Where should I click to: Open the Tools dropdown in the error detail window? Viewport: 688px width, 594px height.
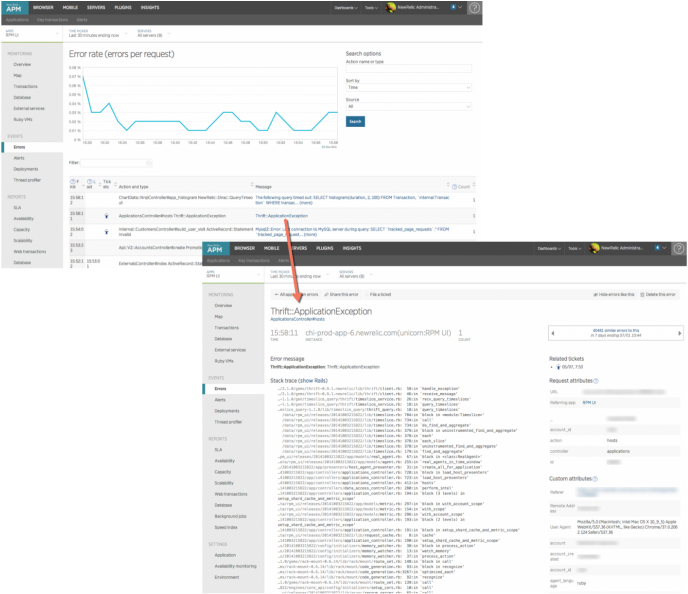coord(575,248)
